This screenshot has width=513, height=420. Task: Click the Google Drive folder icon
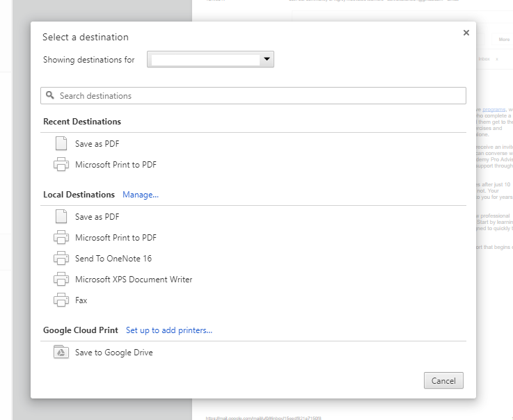[61, 353]
